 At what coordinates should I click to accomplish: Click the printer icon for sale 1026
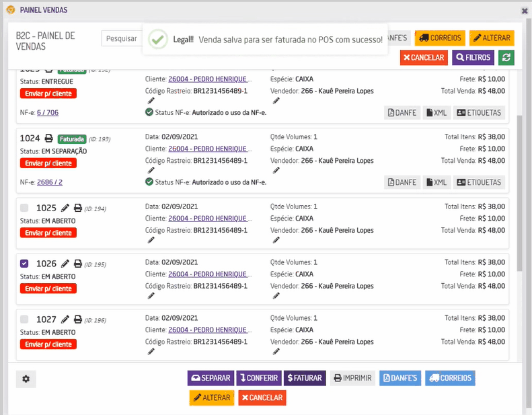coord(78,264)
